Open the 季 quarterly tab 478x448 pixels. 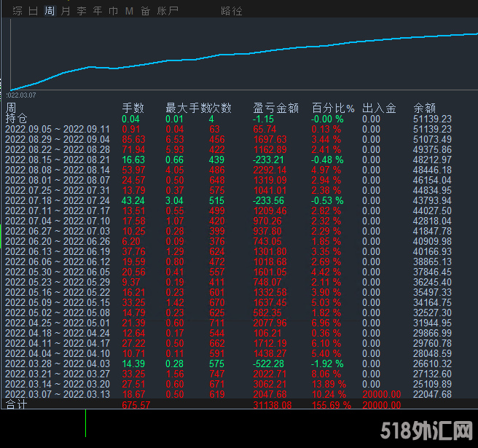pos(82,11)
